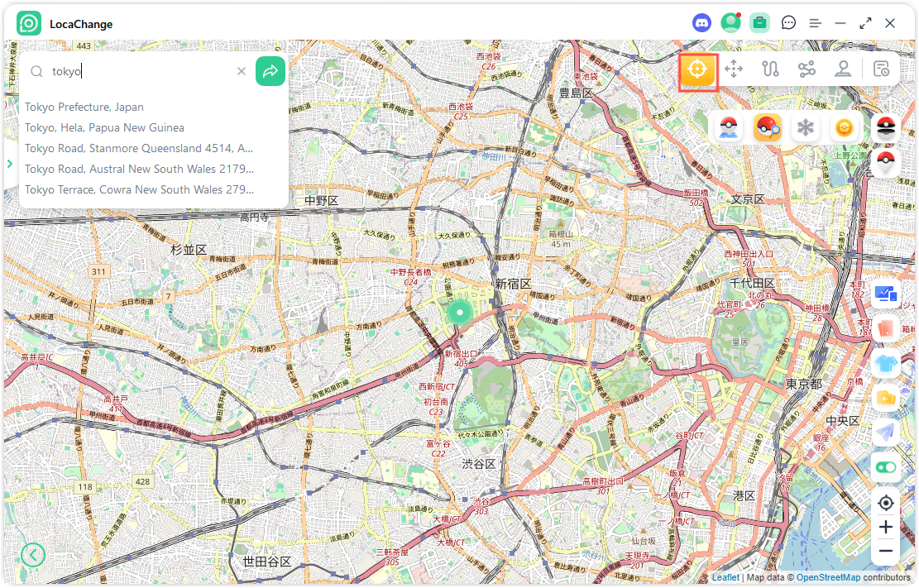
Task: Click the 新宿区 map label
Action: [x=513, y=284]
